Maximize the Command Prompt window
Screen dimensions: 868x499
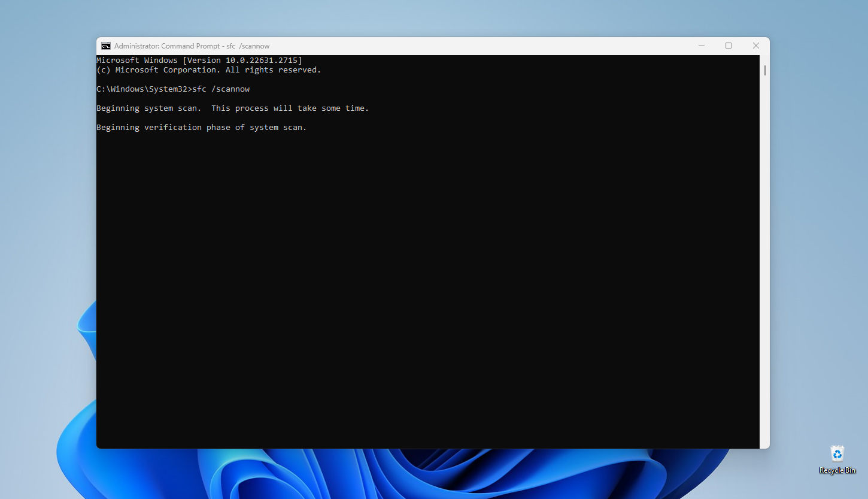point(729,46)
